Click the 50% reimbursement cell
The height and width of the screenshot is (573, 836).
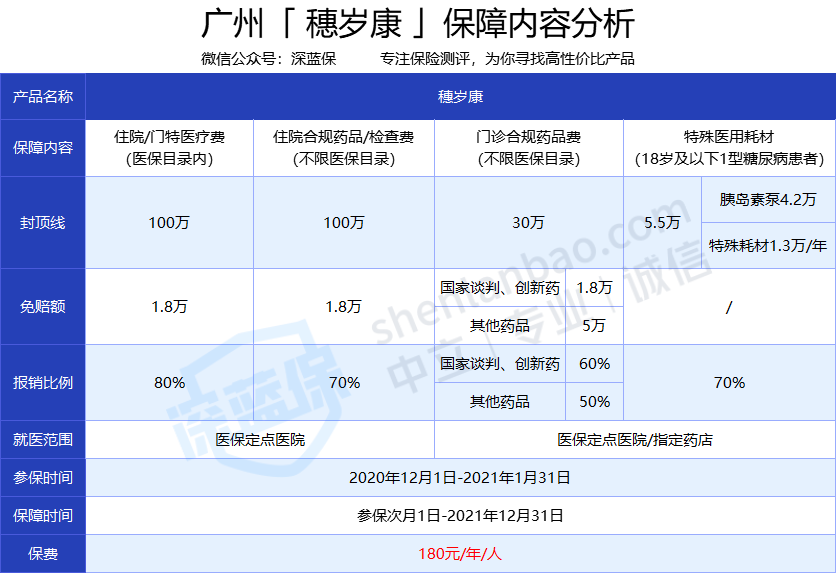click(594, 401)
